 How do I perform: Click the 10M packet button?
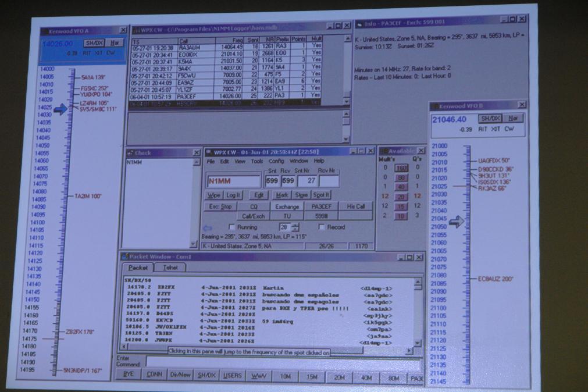(286, 376)
